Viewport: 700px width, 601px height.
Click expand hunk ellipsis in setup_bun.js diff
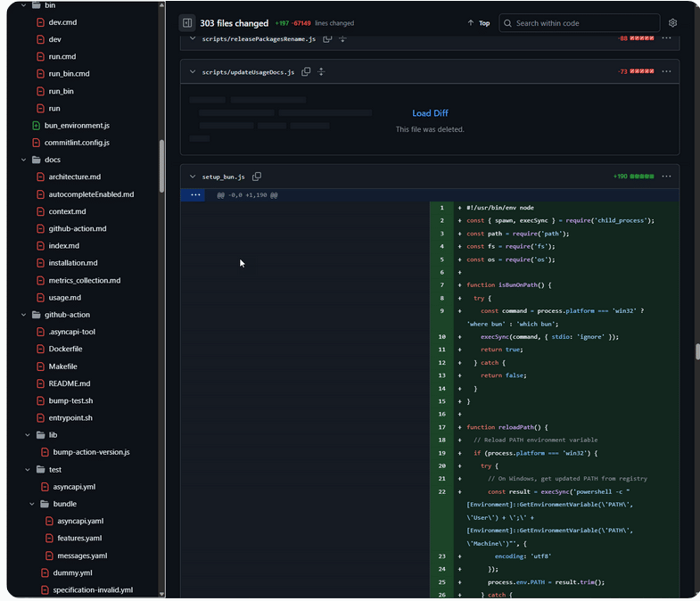pyautogui.click(x=195, y=194)
